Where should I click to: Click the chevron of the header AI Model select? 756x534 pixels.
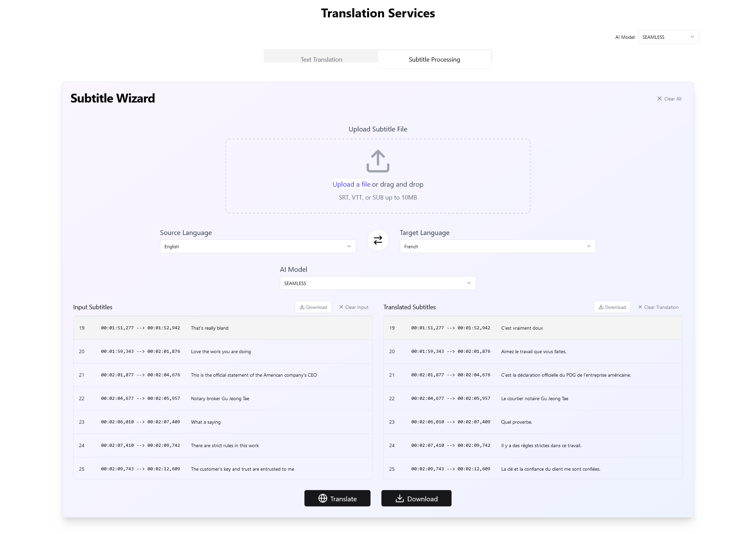[x=692, y=37]
